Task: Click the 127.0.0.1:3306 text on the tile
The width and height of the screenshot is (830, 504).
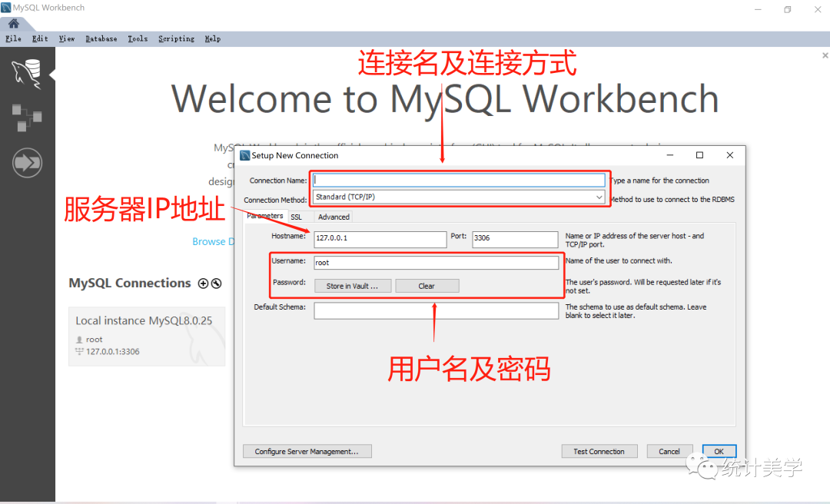Action: coord(113,352)
